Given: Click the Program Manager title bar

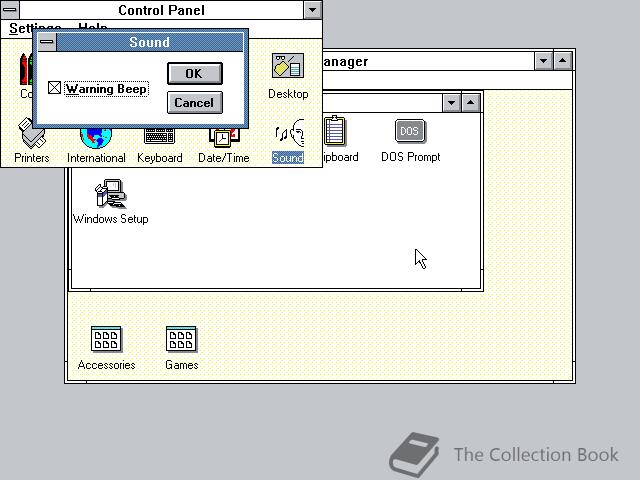Looking at the screenshot, I should (x=428, y=61).
